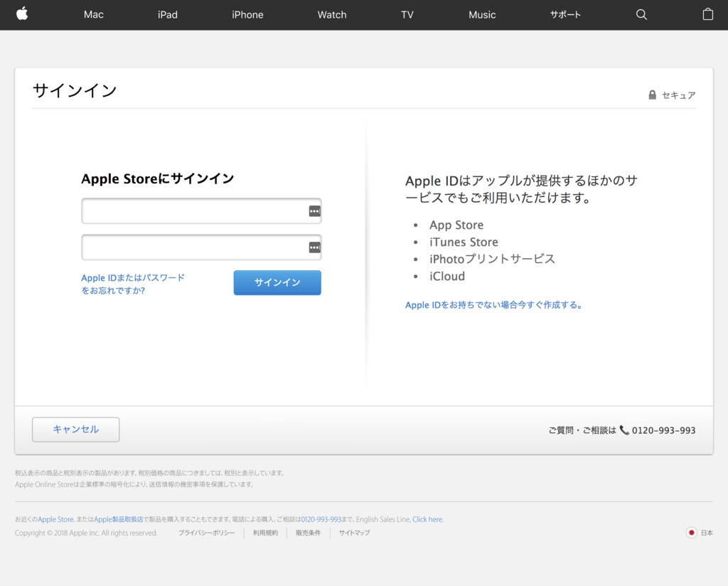This screenshot has height=586, width=728.
Task: Click create Apple ID link
Action: (493, 305)
